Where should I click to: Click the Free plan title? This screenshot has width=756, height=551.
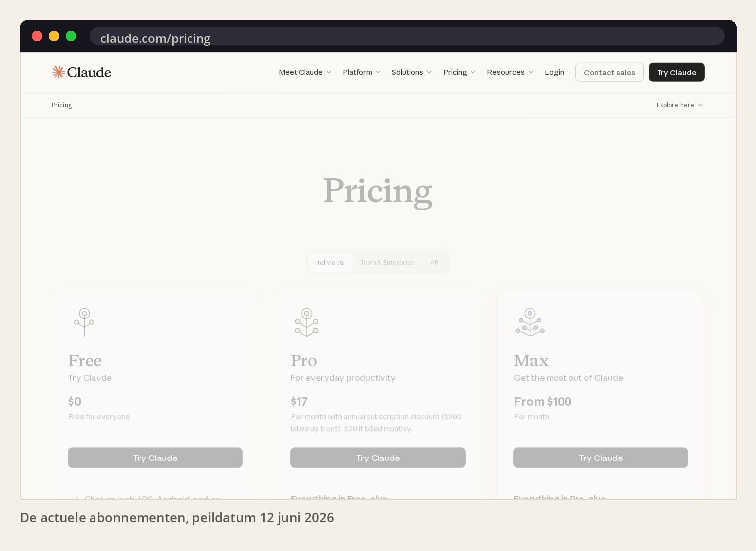point(85,360)
